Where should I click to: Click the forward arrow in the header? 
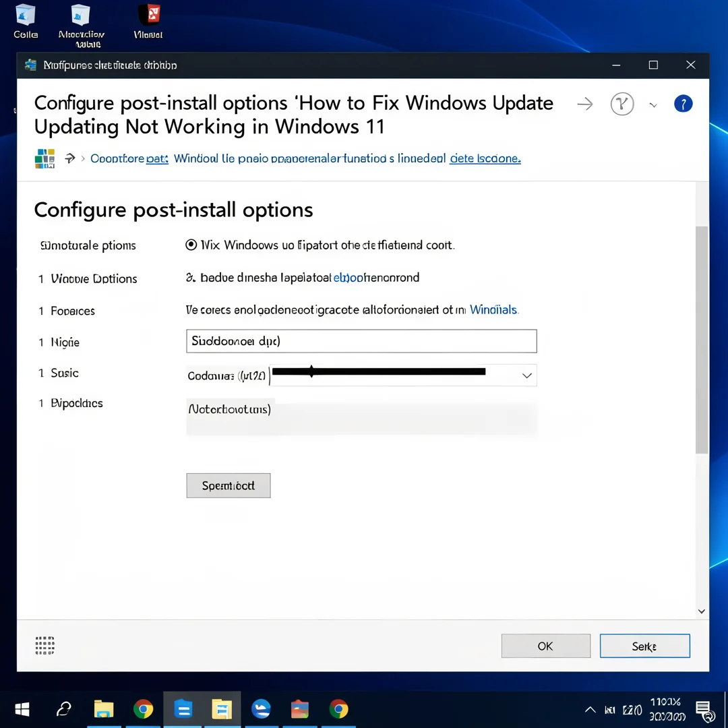(x=584, y=104)
